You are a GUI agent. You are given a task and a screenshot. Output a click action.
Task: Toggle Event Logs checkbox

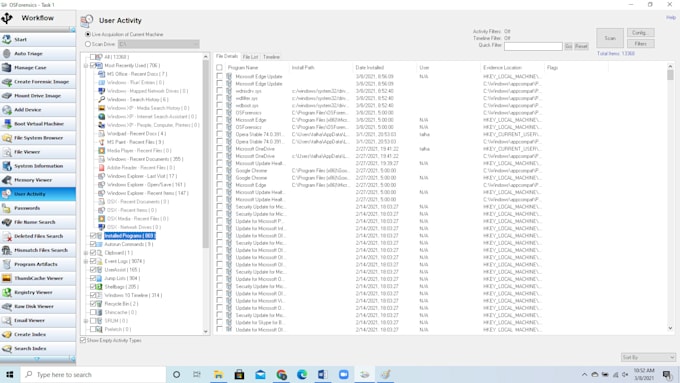(93, 261)
